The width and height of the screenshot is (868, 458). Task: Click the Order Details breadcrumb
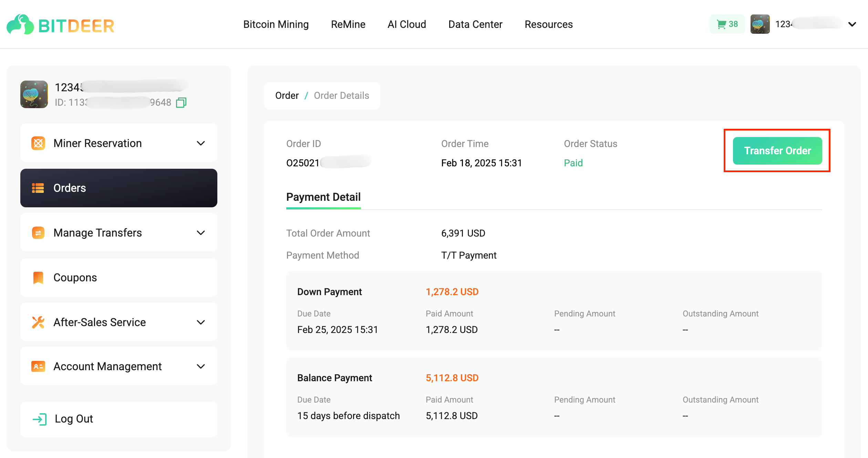(x=341, y=95)
